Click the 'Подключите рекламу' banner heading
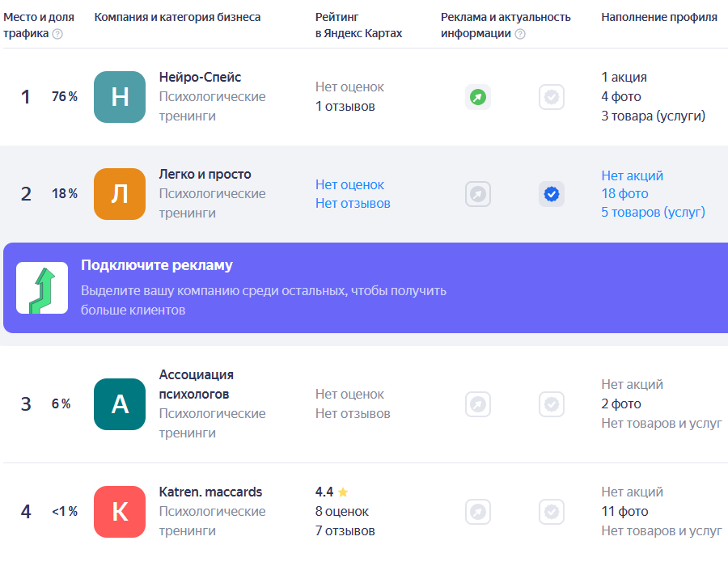 pyautogui.click(x=157, y=265)
